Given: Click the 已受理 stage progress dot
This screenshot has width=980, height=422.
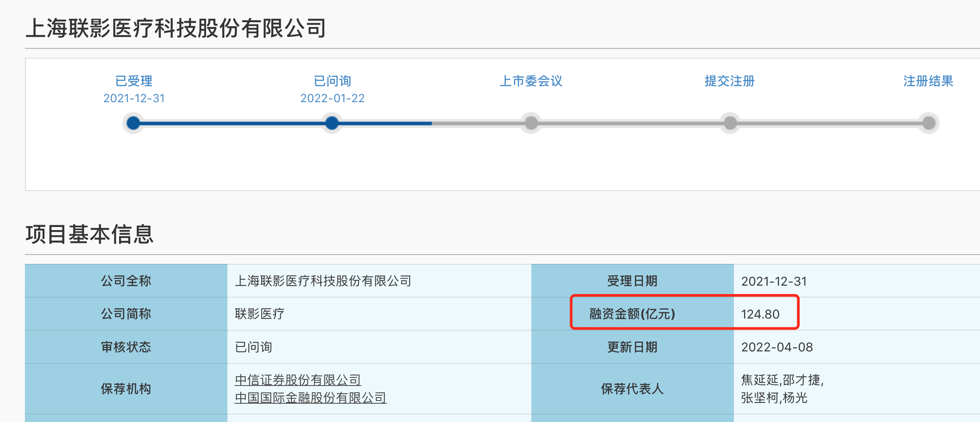Looking at the screenshot, I should 133,123.
